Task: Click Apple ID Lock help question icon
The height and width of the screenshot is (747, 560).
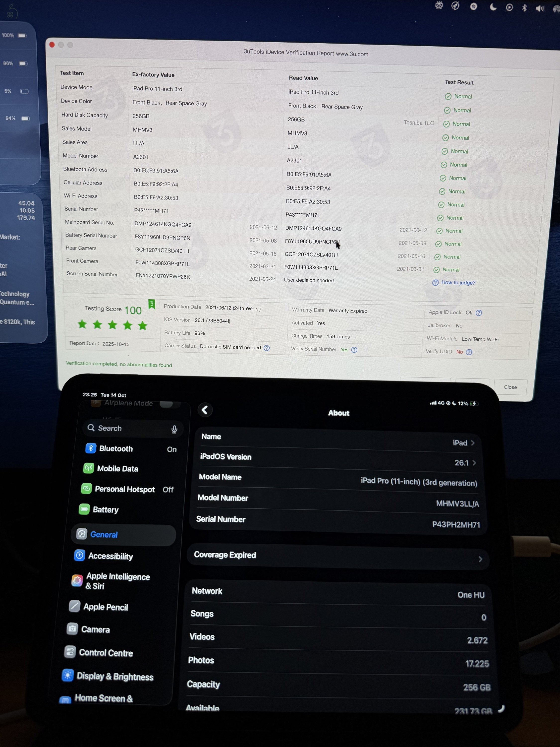Action: click(x=479, y=313)
